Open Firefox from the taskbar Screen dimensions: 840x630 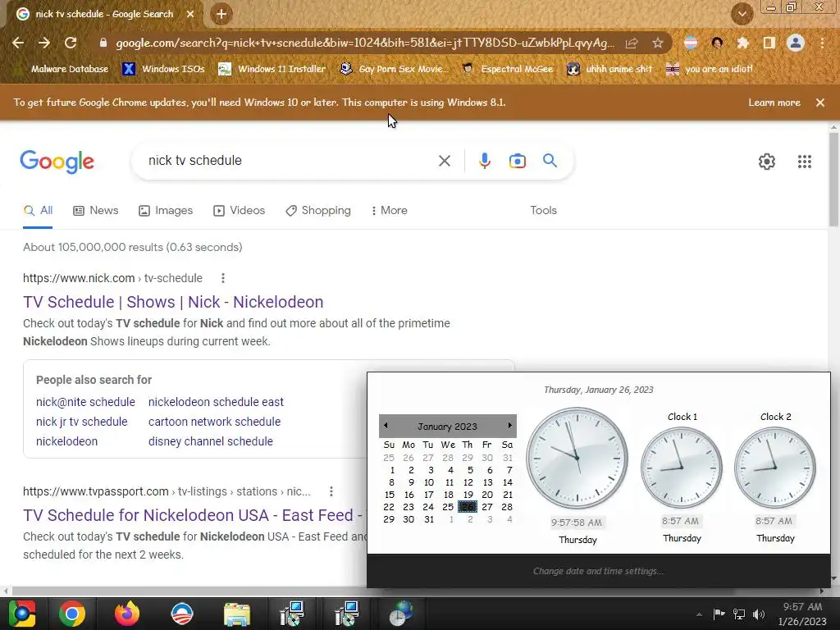pyautogui.click(x=127, y=614)
